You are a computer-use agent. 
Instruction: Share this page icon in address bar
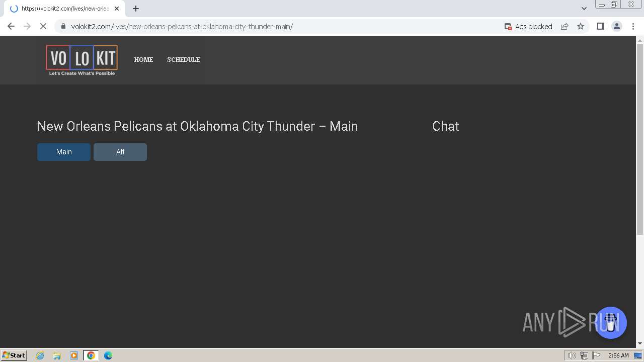tap(565, 27)
